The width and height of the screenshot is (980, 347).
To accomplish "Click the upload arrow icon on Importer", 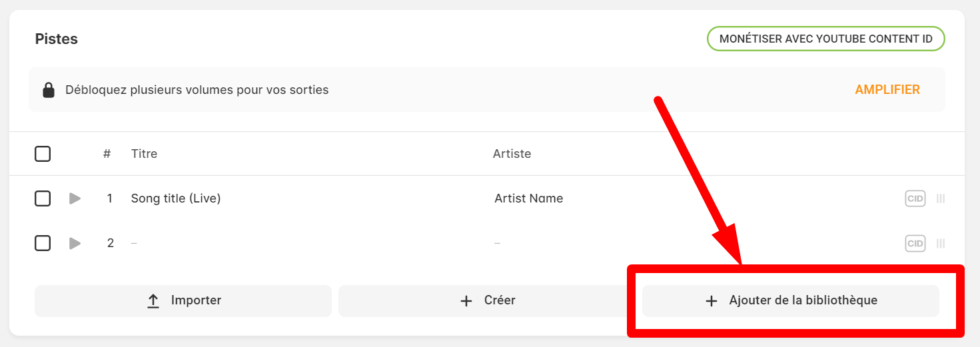I will pos(153,301).
